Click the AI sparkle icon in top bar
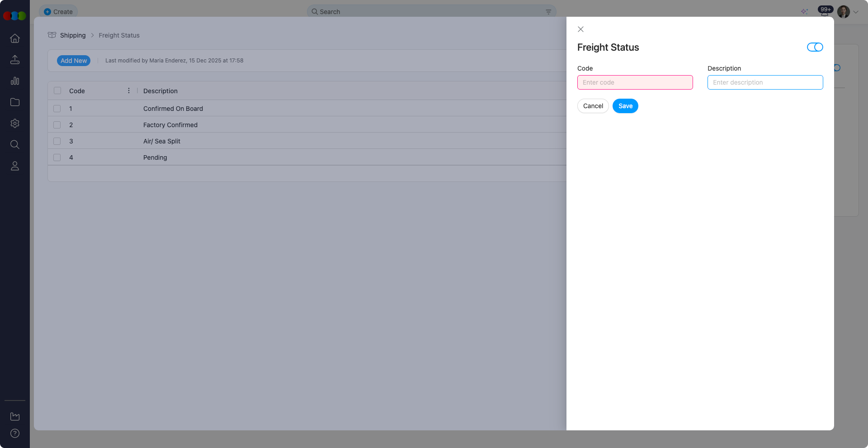Screen dimensions: 868x448 tap(805, 12)
